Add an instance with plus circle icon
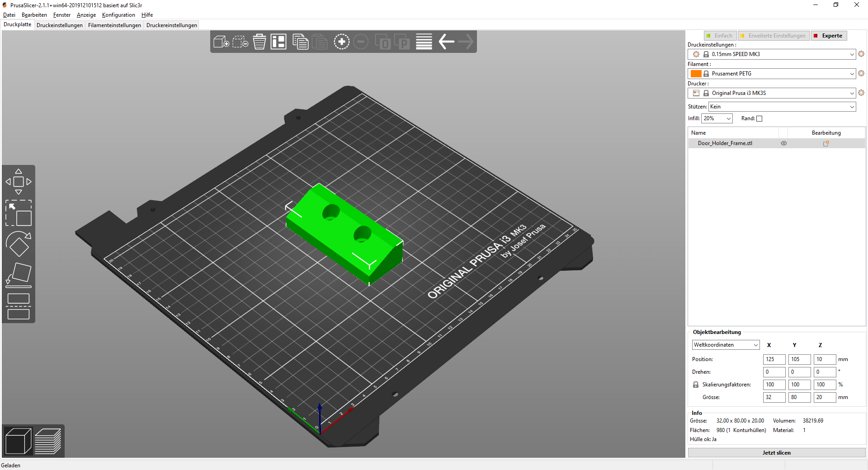868x470 pixels. [x=342, y=42]
